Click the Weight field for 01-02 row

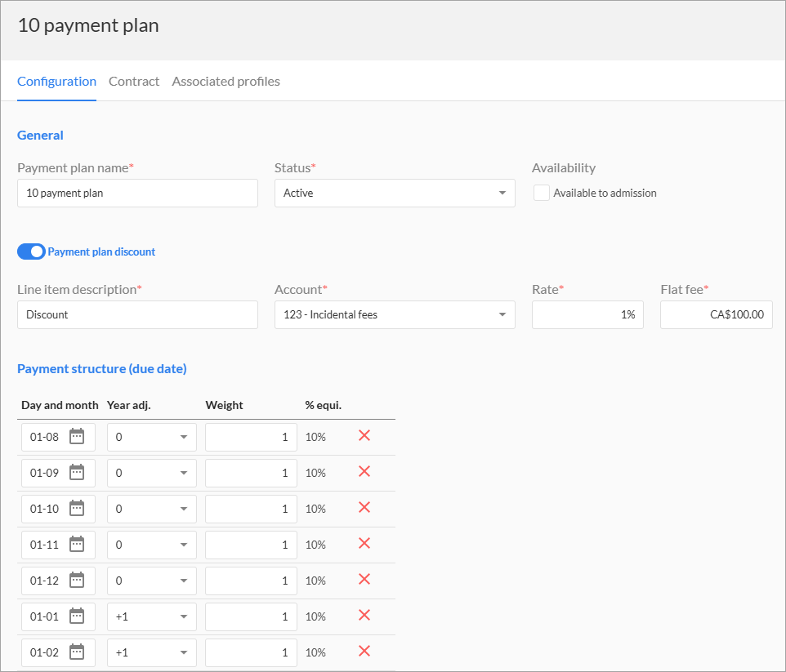click(x=251, y=652)
